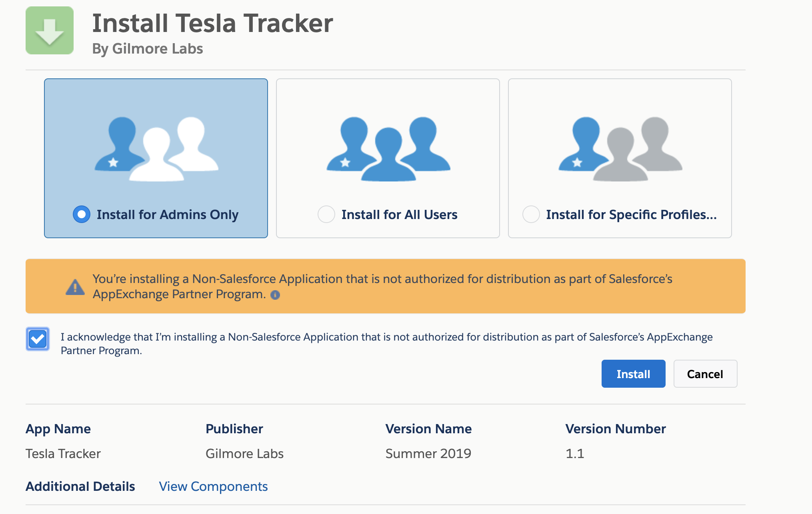Click the warning triangle icon in banner

[75, 287]
